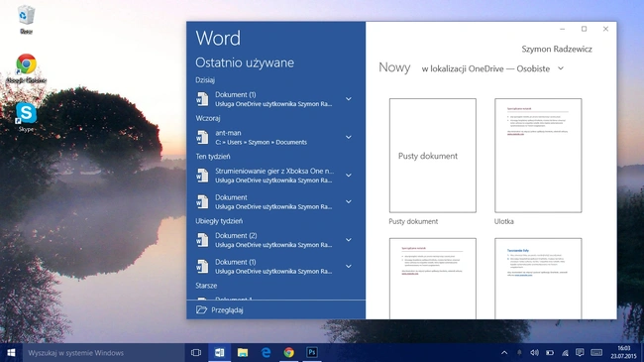Open the network tray icon
The width and height of the screenshot is (644, 362).
(565, 352)
